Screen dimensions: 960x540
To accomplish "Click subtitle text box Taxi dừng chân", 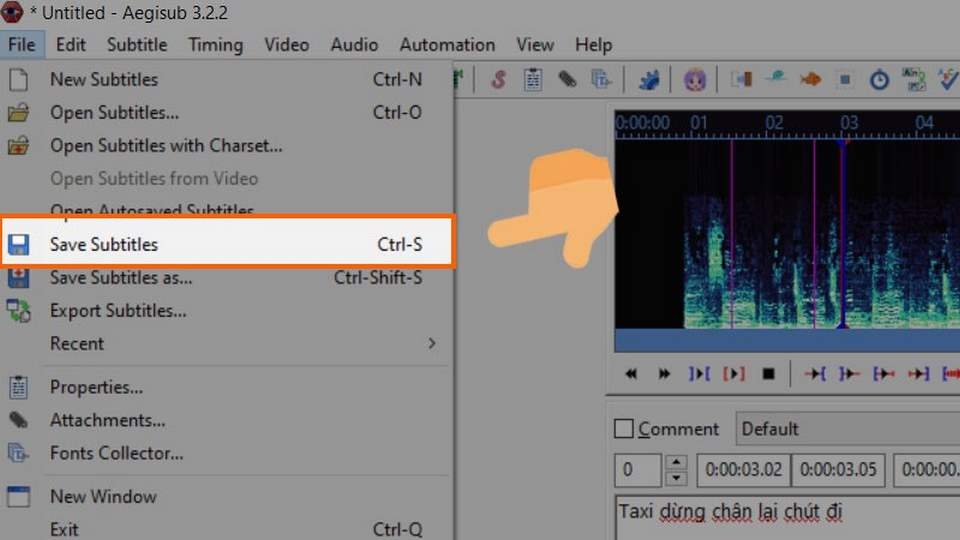I will 787,517.
